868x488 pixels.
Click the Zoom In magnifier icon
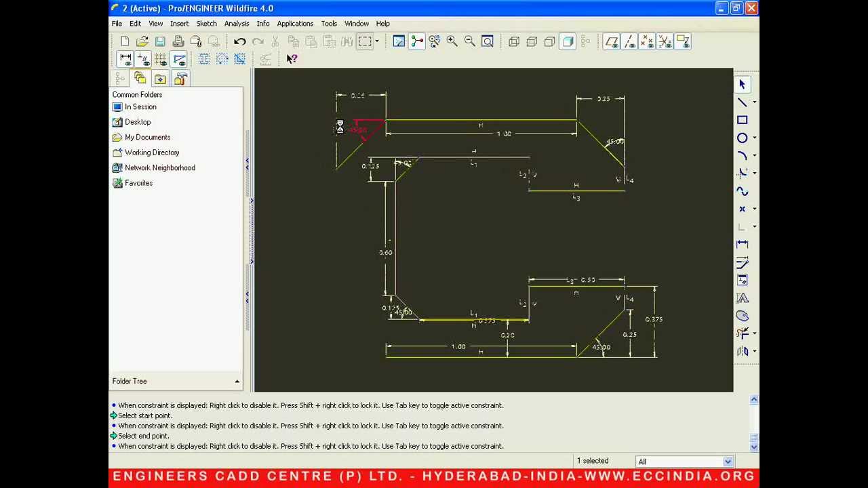452,41
